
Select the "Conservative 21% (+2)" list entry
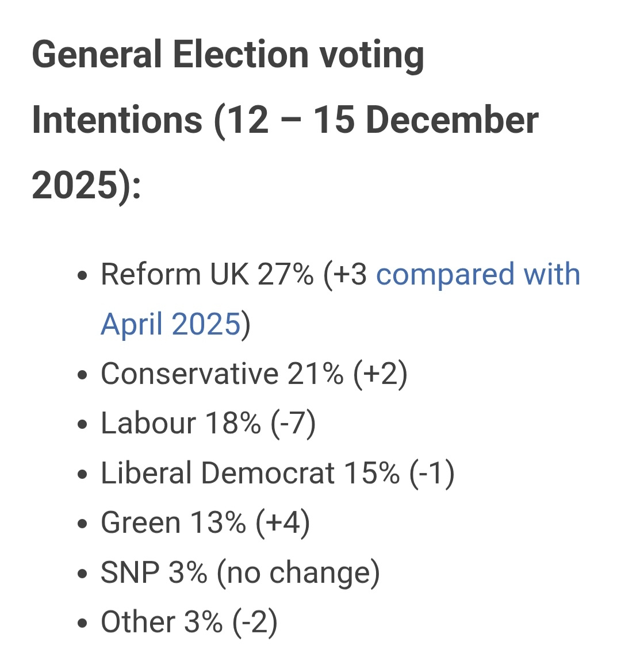(254, 374)
